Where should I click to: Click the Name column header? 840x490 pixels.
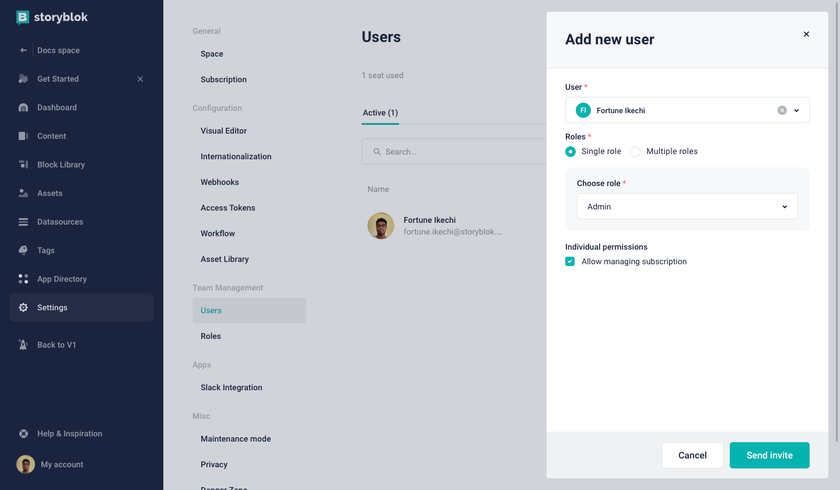click(x=378, y=190)
